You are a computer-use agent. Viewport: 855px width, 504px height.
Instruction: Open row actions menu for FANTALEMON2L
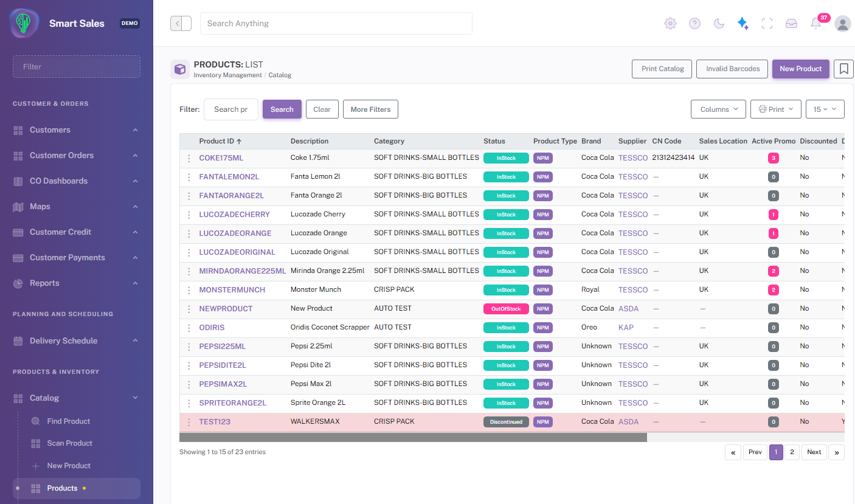189,177
